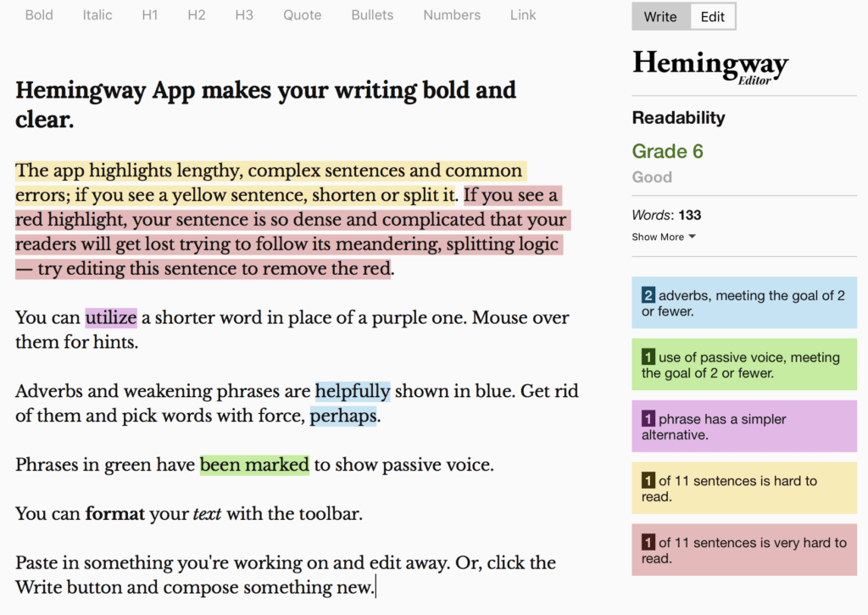The width and height of the screenshot is (868, 615).
Task: Apply Italic formatting from toolbar
Action: [97, 15]
